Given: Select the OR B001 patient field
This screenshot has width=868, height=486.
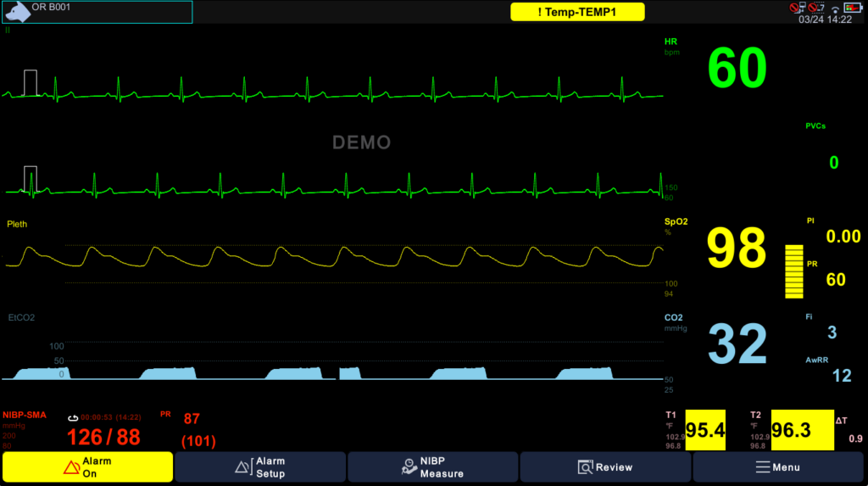Looking at the screenshot, I should point(97,12).
